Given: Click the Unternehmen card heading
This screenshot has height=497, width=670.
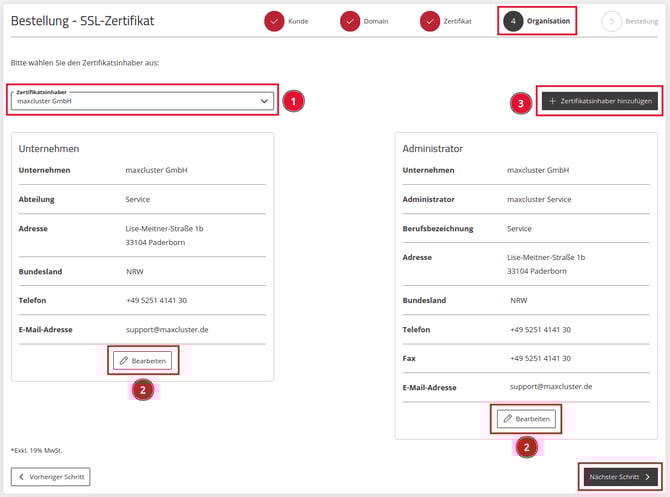Looking at the screenshot, I should 49,148.
